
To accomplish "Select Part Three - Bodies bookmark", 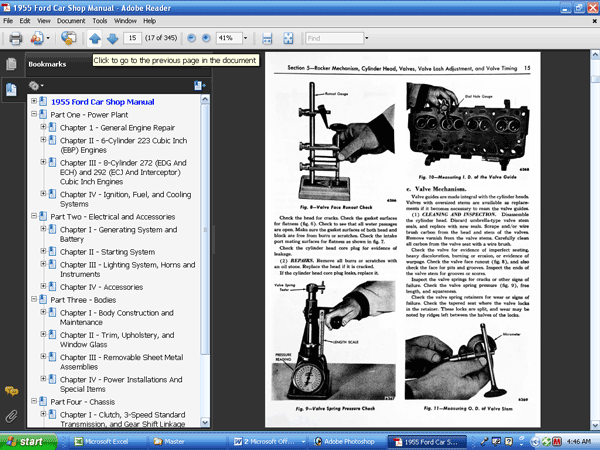I will click(x=83, y=300).
